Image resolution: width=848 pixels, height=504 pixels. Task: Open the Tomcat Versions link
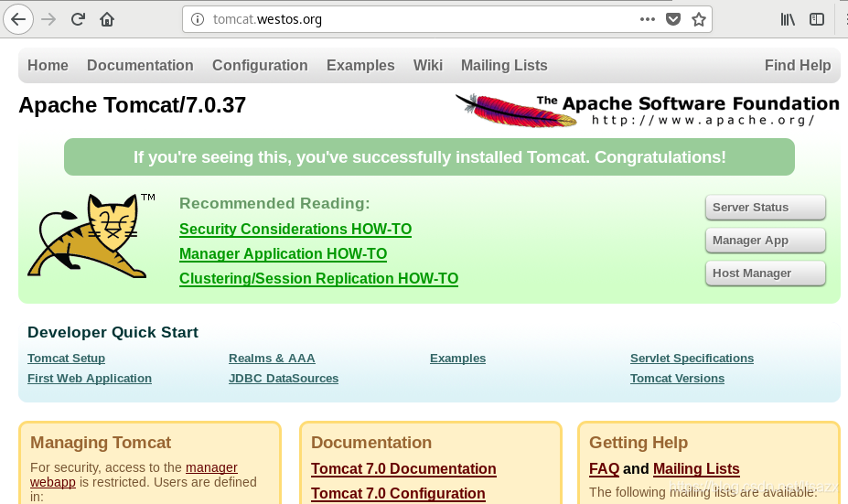(677, 379)
